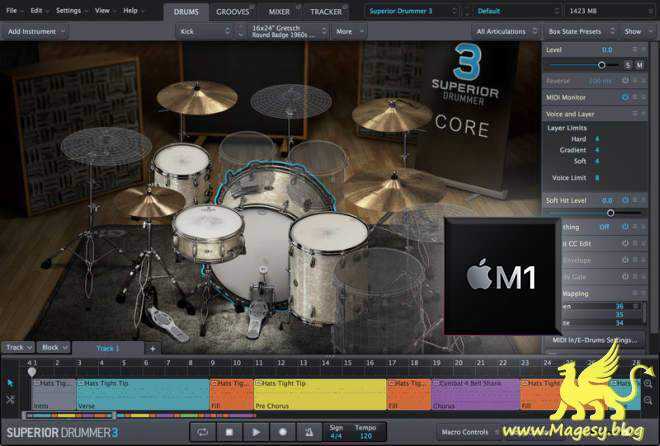This screenshot has width=660, height=446.
Task: Open Macro Controls
Action: (x=468, y=432)
